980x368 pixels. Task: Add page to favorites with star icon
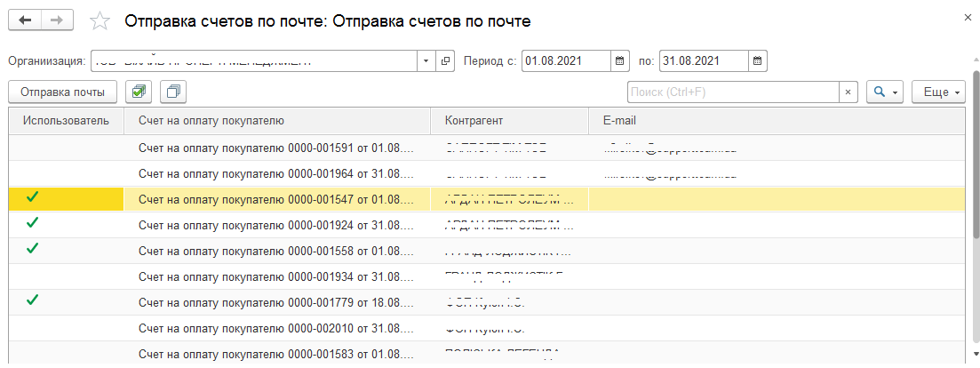pos(101,21)
